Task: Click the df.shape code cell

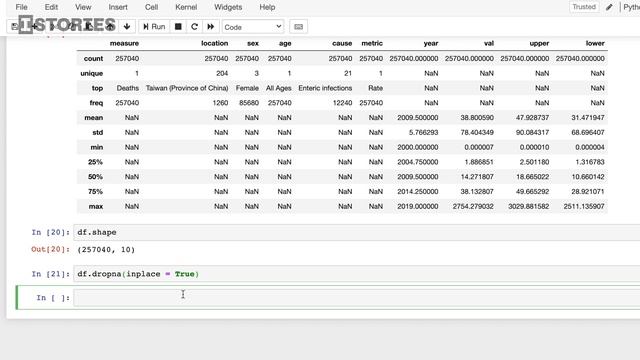Action: 357,232
